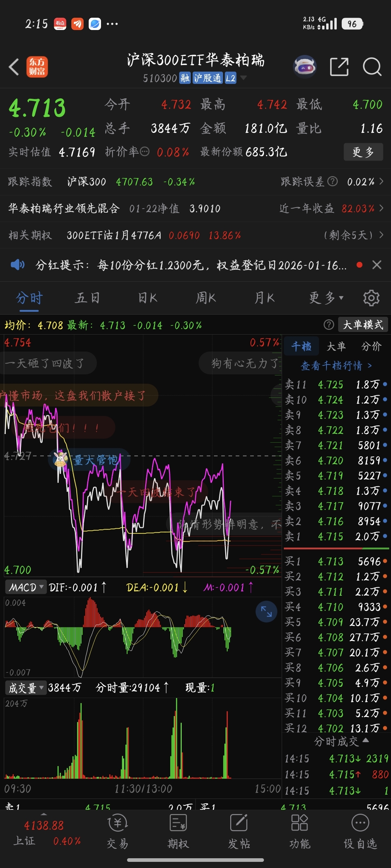Screen dimensions: 391x868
Task: Switch to 日K chart tab
Action: tap(148, 298)
